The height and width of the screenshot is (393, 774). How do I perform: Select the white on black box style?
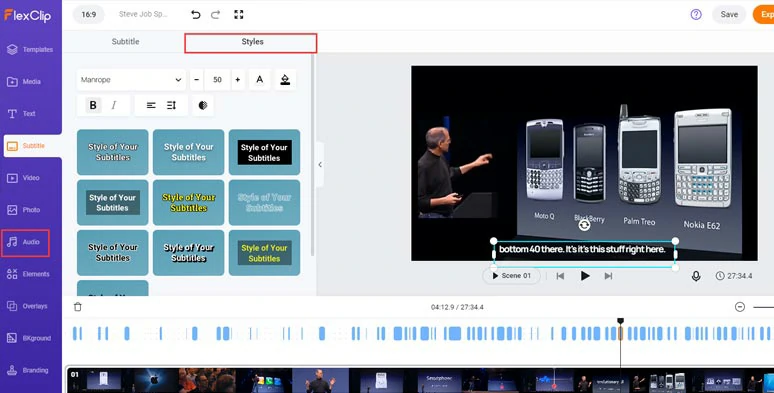[264, 152]
